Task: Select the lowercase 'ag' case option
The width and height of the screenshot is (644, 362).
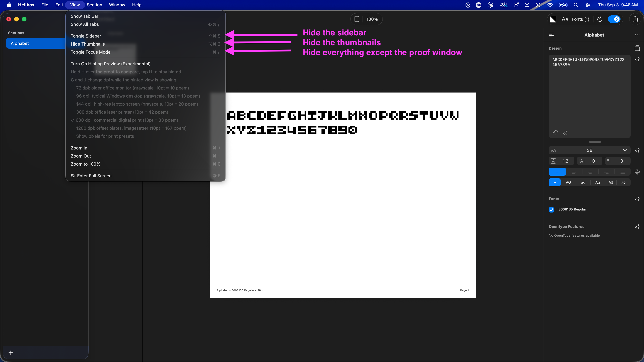Action: [583, 182]
